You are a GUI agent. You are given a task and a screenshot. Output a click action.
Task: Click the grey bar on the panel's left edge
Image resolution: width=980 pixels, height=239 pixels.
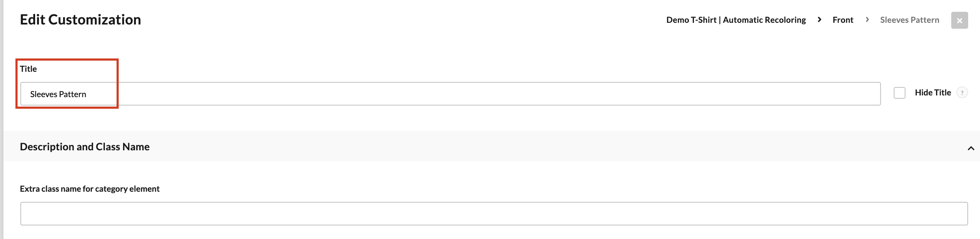2,119
